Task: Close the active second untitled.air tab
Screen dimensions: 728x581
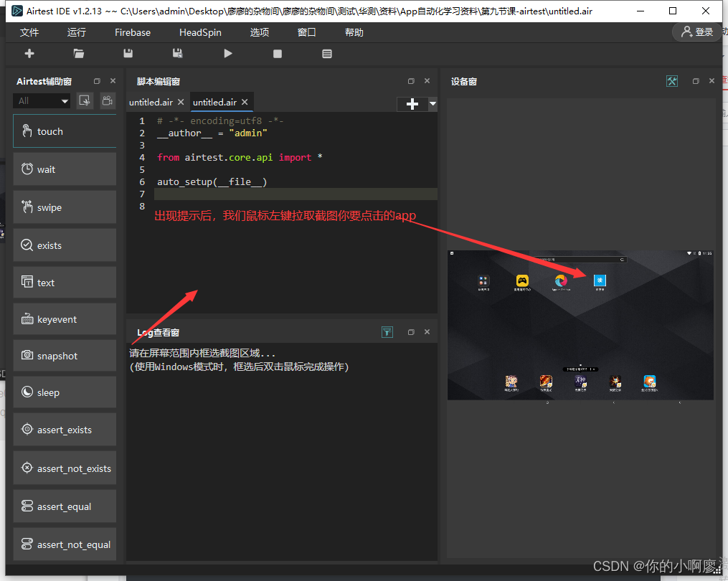Action: point(245,102)
